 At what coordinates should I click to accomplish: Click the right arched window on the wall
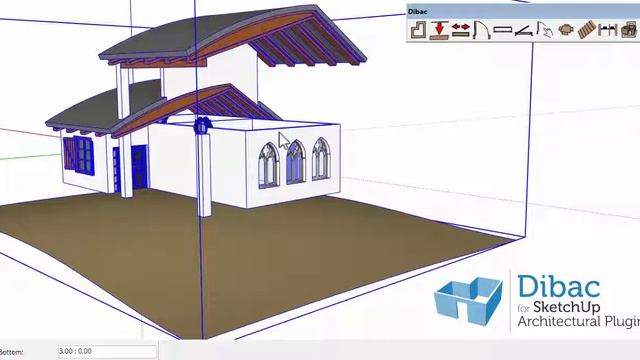coord(321,159)
